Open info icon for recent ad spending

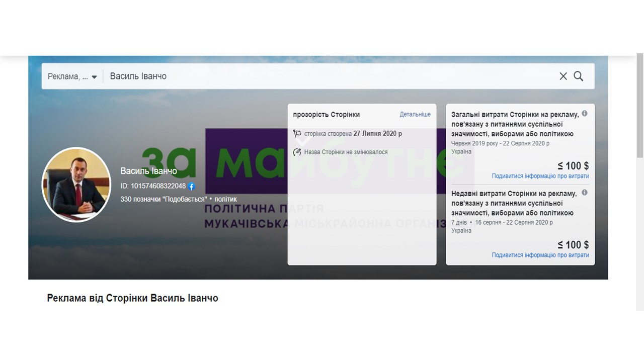coord(585,193)
